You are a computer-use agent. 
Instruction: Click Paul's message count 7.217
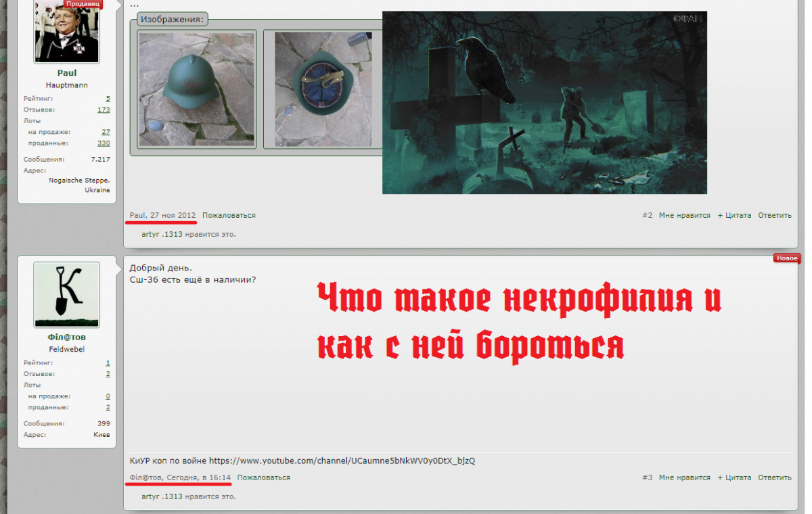click(x=100, y=160)
